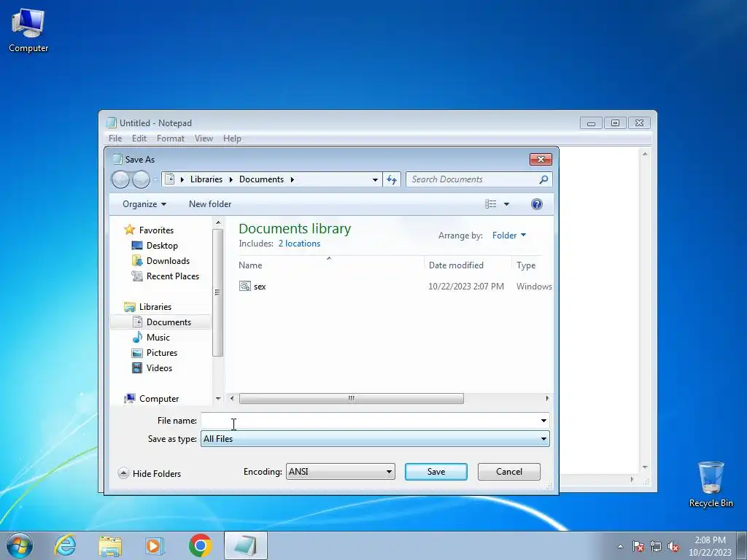The image size is (747, 560).
Task: Collapse the pane with Hide Folders
Action: [150, 473]
